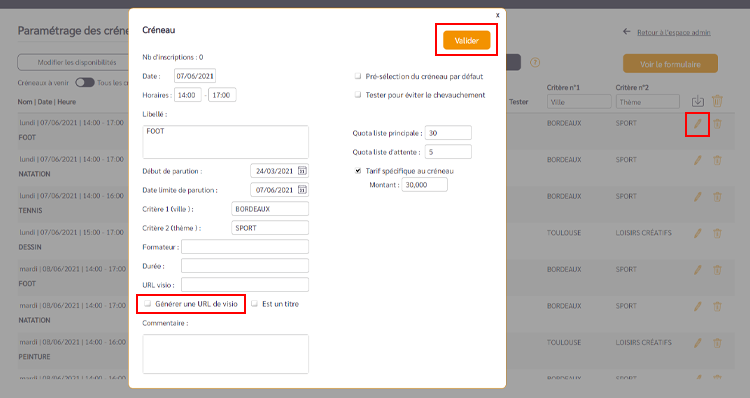This screenshot has height=398, width=750.
Task: Check Tester pour éviter le chevauchement
Action: [358, 95]
